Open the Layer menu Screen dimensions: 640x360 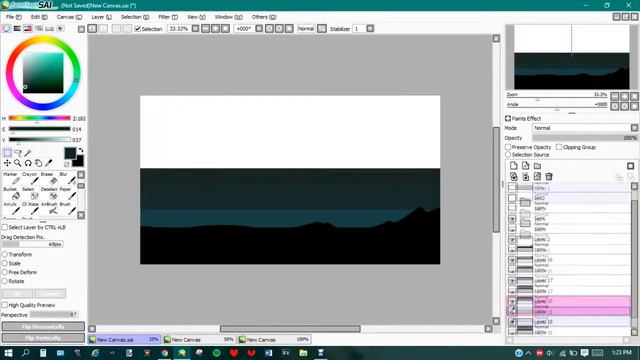click(x=101, y=17)
